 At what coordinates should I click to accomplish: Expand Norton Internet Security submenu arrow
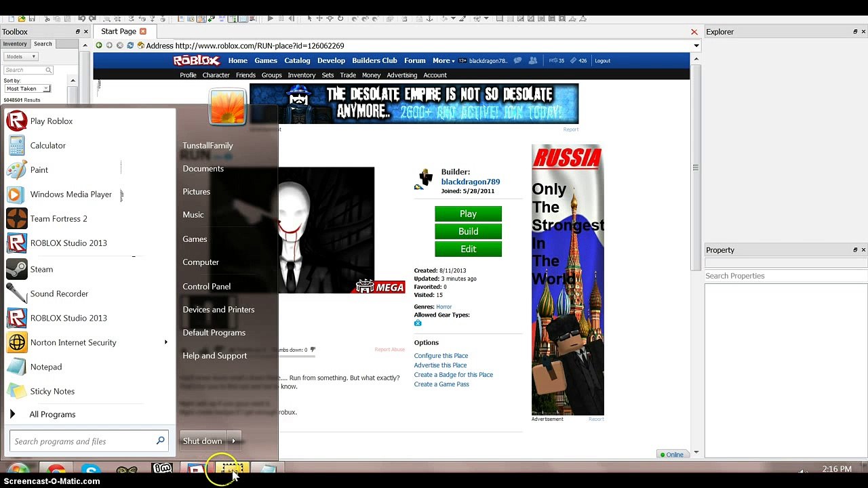click(166, 342)
